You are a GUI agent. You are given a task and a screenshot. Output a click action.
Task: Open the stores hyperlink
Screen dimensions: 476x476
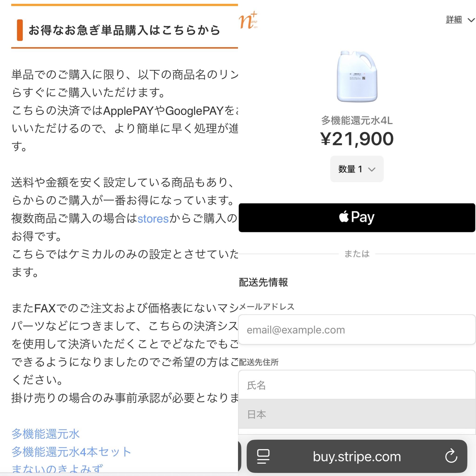point(153,218)
